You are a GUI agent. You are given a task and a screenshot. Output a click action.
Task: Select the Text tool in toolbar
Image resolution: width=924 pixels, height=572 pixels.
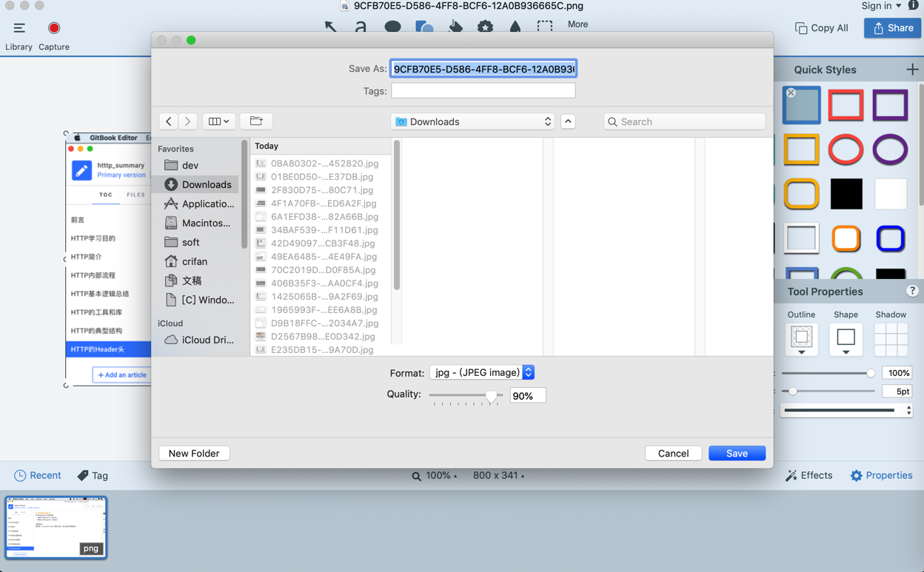click(x=361, y=27)
